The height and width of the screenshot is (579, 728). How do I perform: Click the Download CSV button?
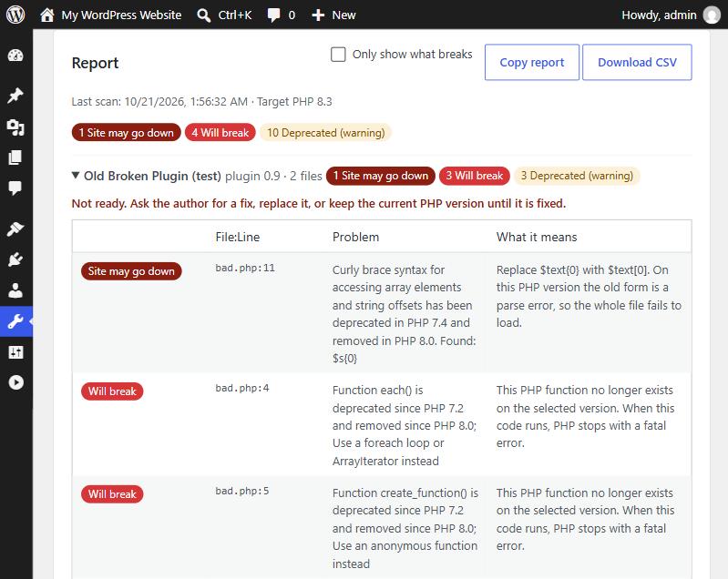[637, 62]
